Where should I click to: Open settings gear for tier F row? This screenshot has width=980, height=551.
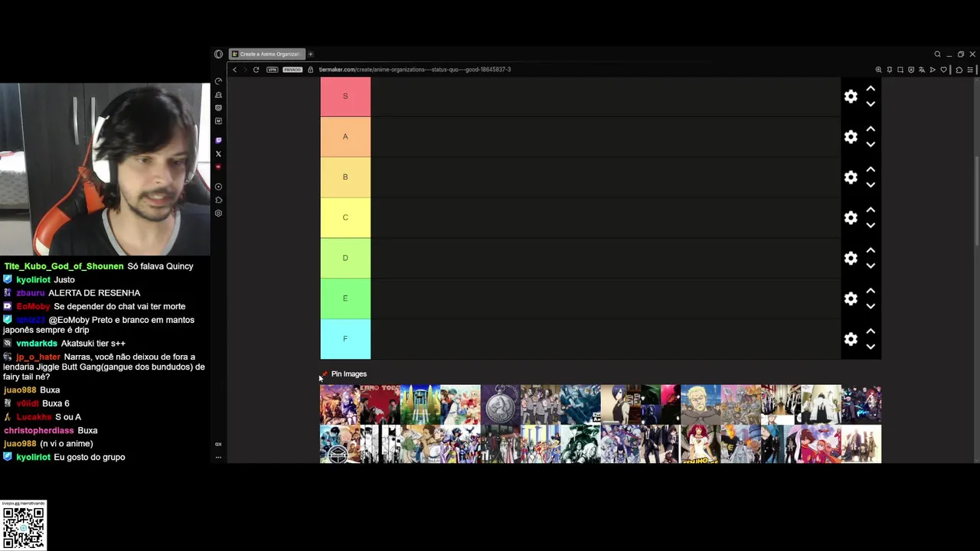click(851, 339)
